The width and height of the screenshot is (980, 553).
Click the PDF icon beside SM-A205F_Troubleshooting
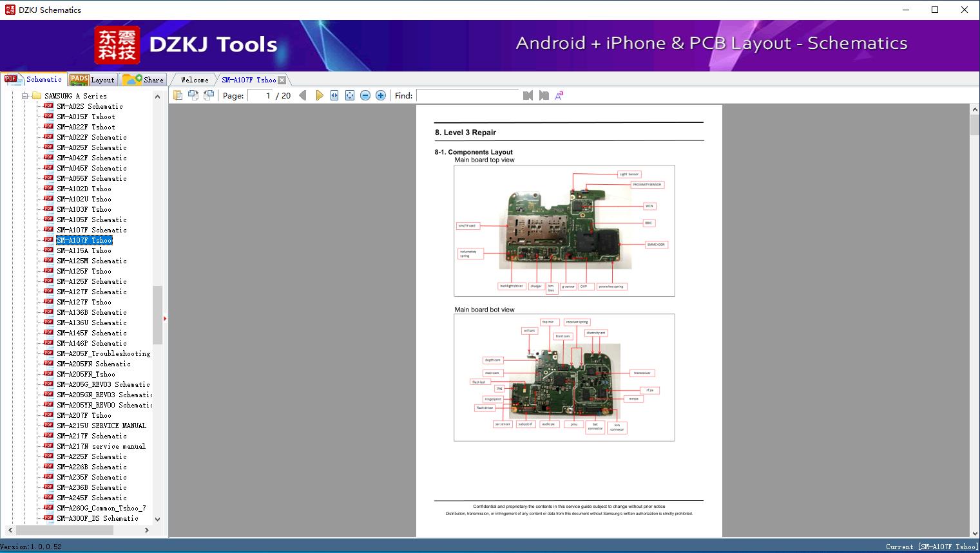click(48, 353)
